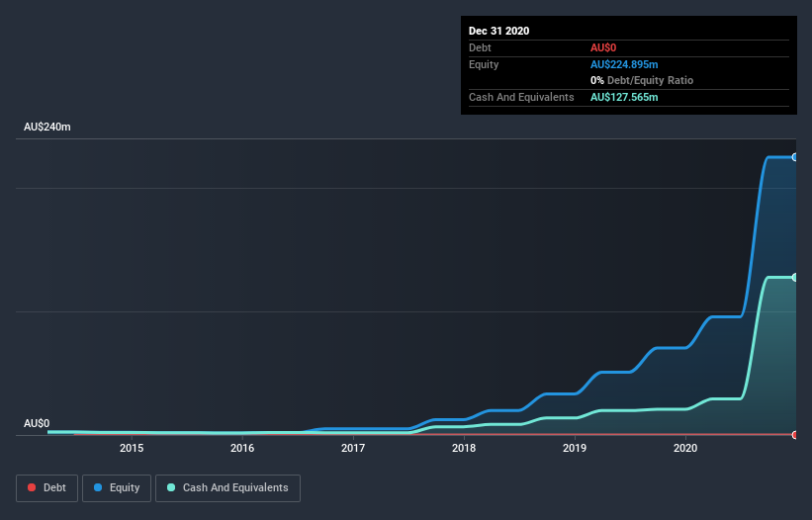
Task: Click the Debt row label in tooltip
Action: [x=480, y=47]
